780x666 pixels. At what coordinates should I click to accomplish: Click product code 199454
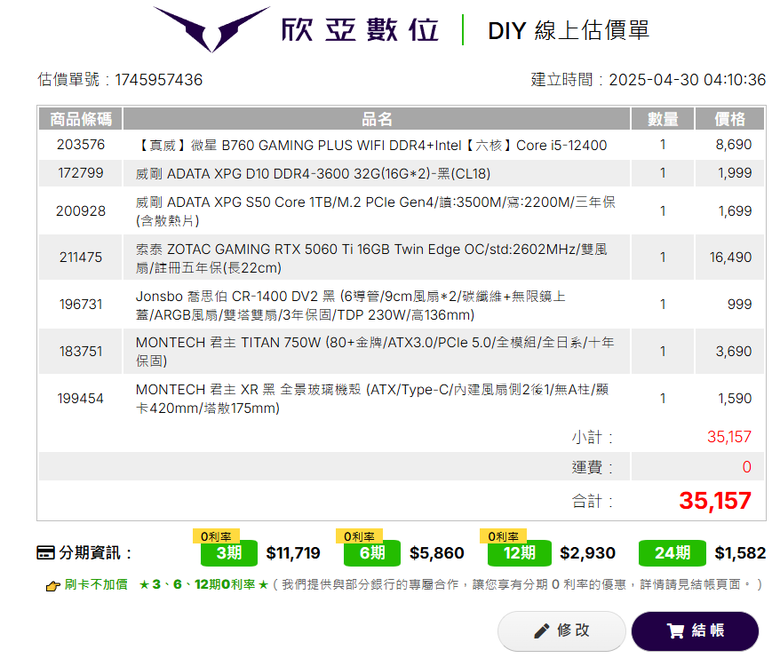81,398
